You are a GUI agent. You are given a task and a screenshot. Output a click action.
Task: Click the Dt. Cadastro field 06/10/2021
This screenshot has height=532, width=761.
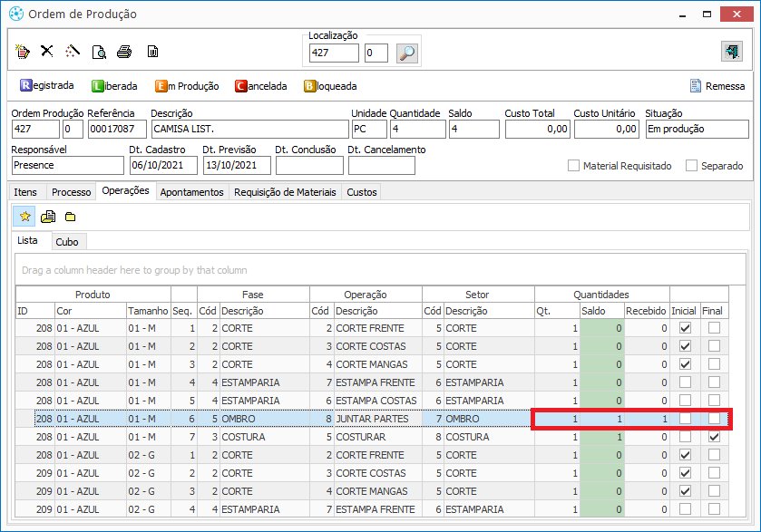pyautogui.click(x=163, y=165)
